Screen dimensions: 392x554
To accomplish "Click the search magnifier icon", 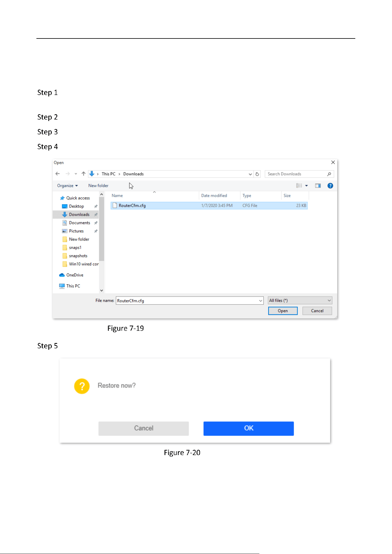I will tap(329, 174).
